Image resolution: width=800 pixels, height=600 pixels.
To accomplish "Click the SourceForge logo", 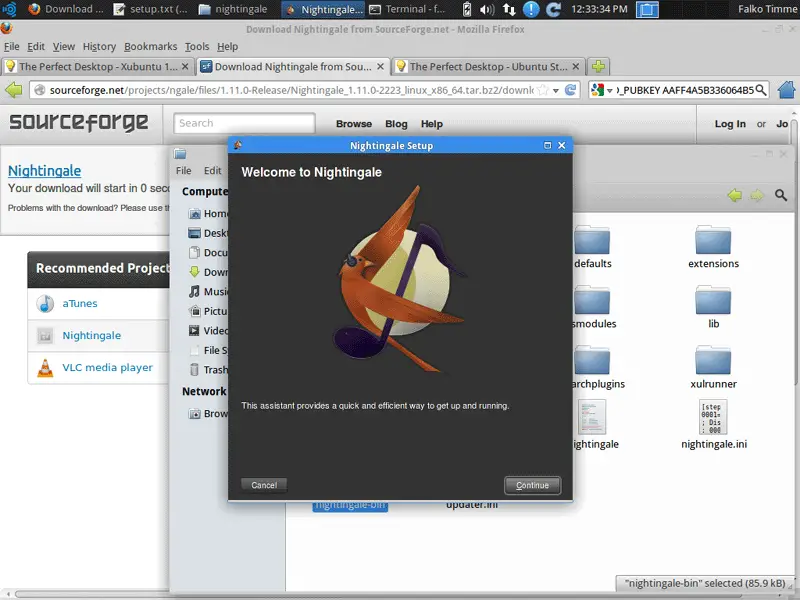I will pos(79,122).
